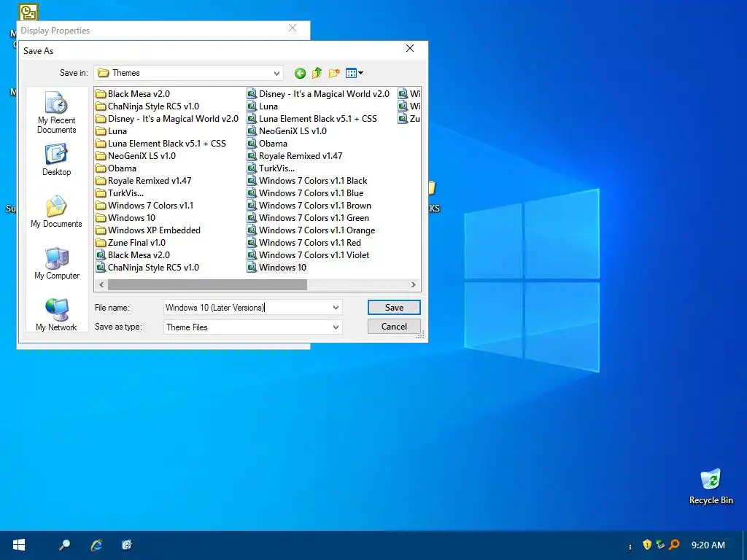Image resolution: width=747 pixels, height=560 pixels.
Task: Open My Network in places bar
Action: [x=57, y=315]
